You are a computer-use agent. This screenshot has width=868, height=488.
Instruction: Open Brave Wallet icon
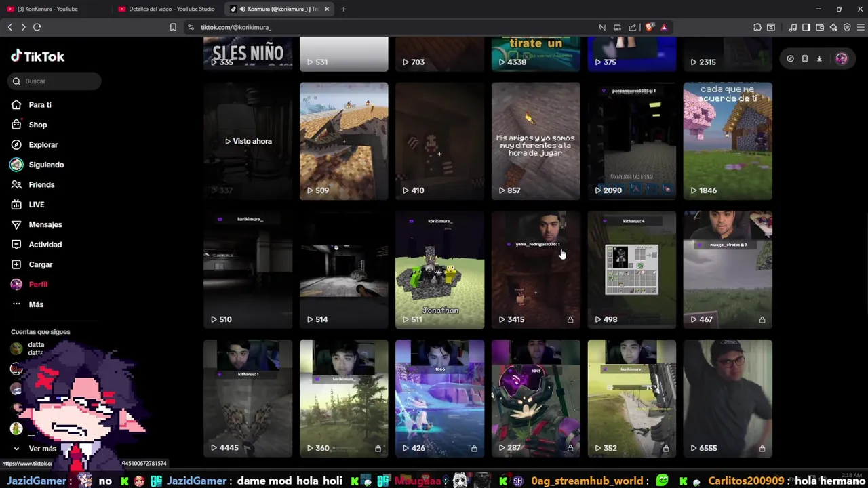point(820,27)
